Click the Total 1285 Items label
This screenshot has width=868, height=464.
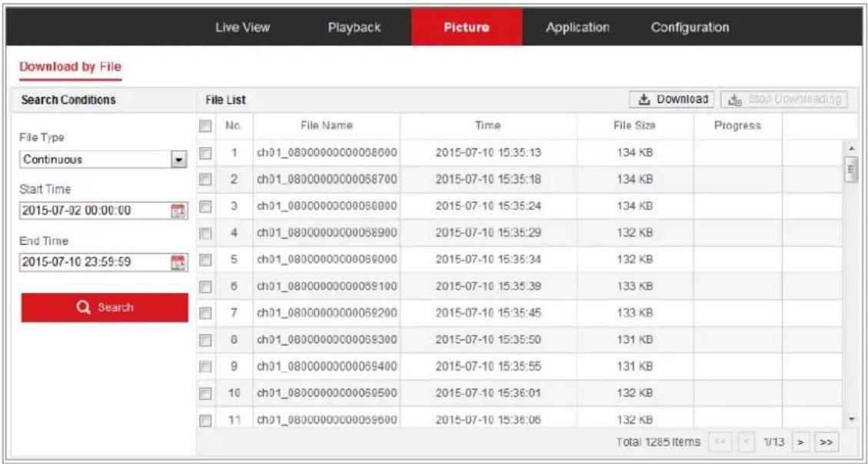(660, 442)
